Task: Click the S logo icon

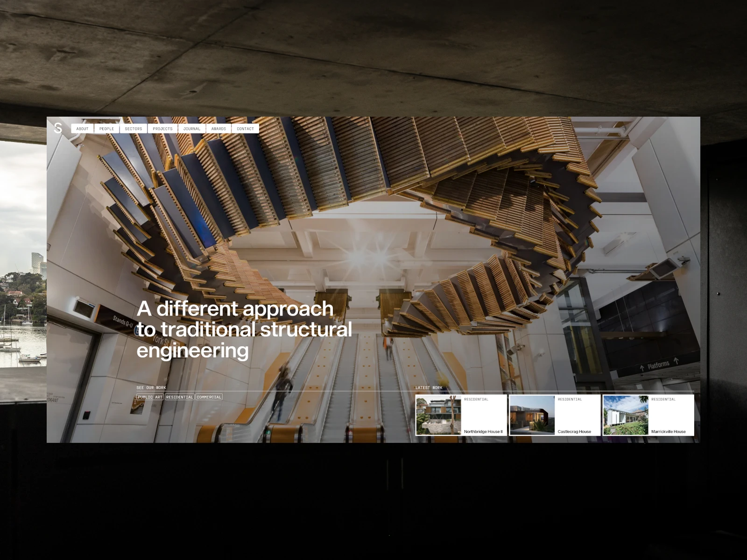Action: tap(58, 128)
